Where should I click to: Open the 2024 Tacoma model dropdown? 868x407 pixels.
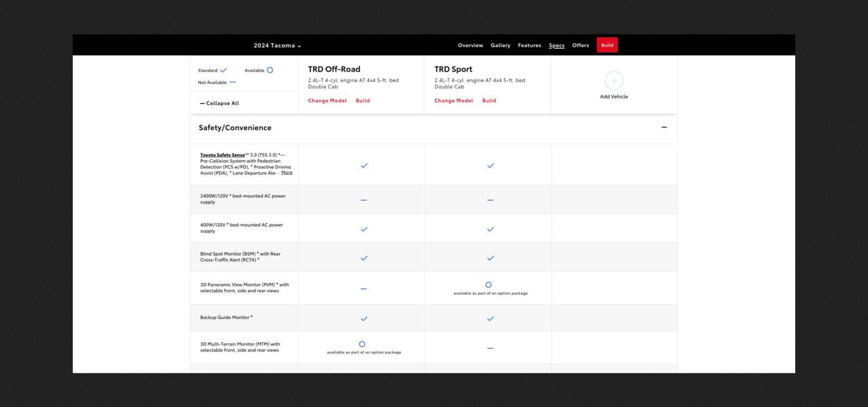click(277, 46)
